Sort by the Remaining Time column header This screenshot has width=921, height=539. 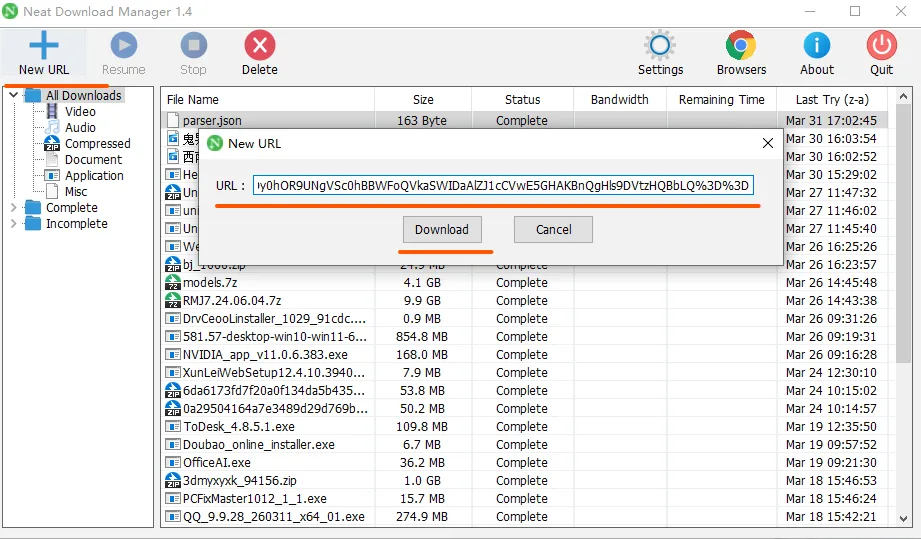pyautogui.click(x=721, y=100)
